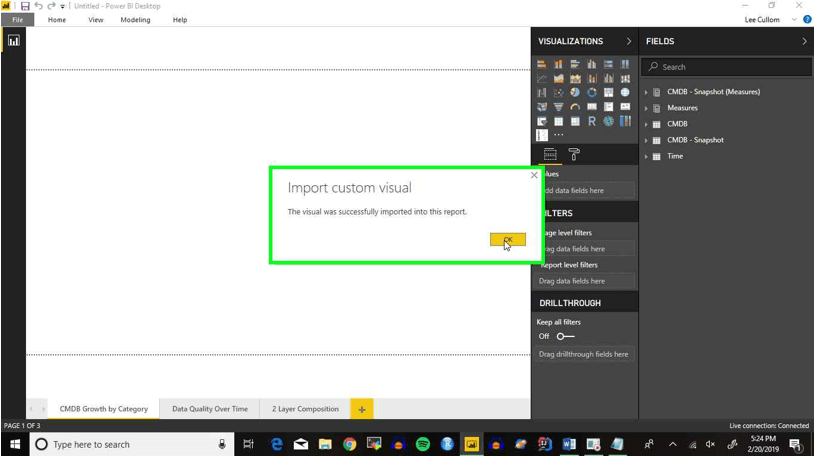Select the Map globe visual
The image size is (816, 456).
coord(625,93)
